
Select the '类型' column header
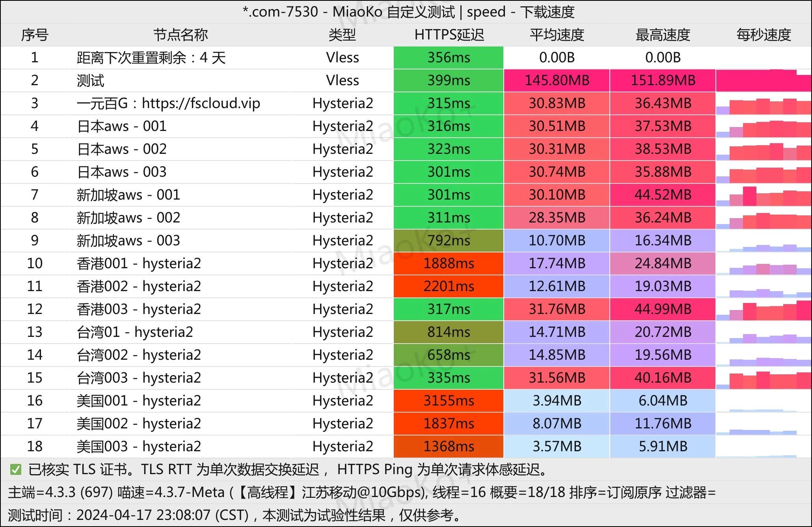pos(342,35)
